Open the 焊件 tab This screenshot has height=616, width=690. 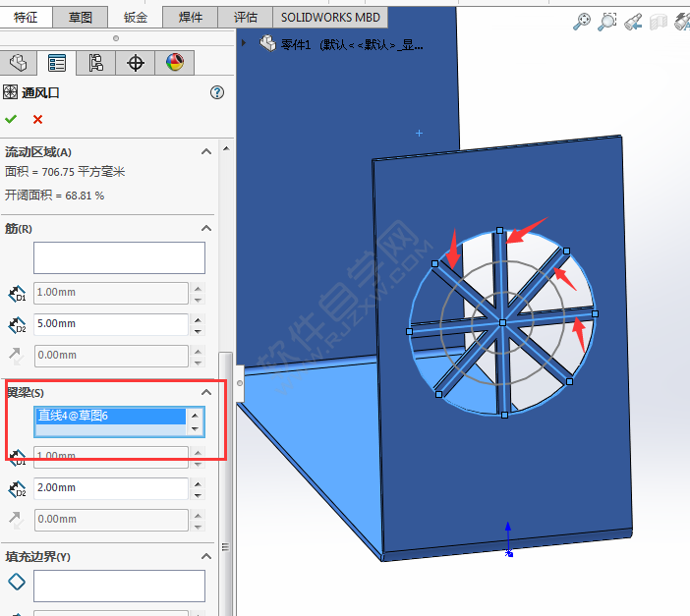[x=190, y=17]
